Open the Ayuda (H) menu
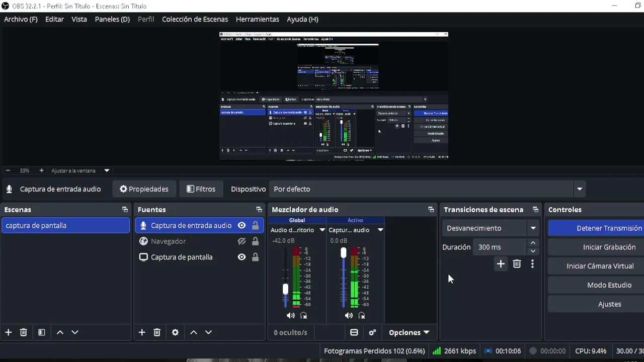Screen dimensions: 644x362 [x=302, y=19]
